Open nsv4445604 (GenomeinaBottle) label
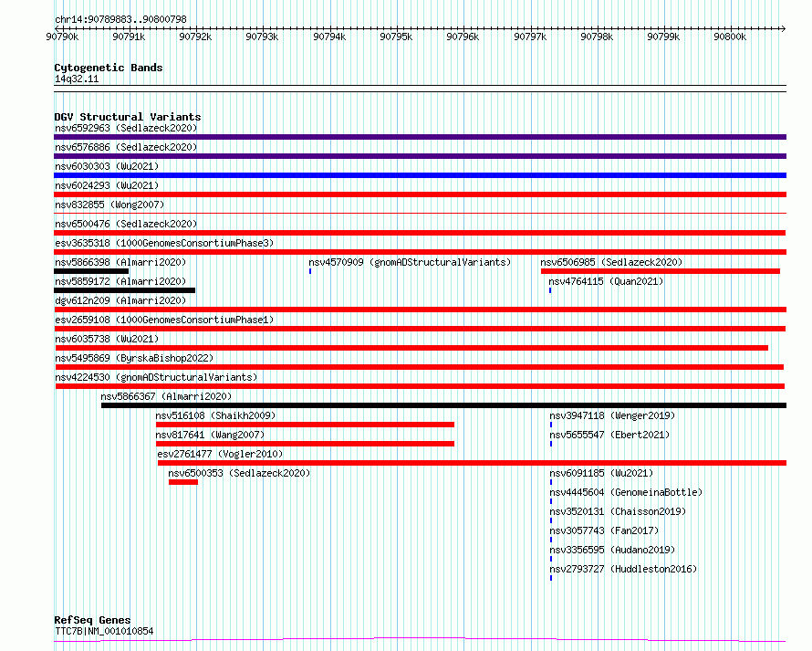 click(626, 492)
